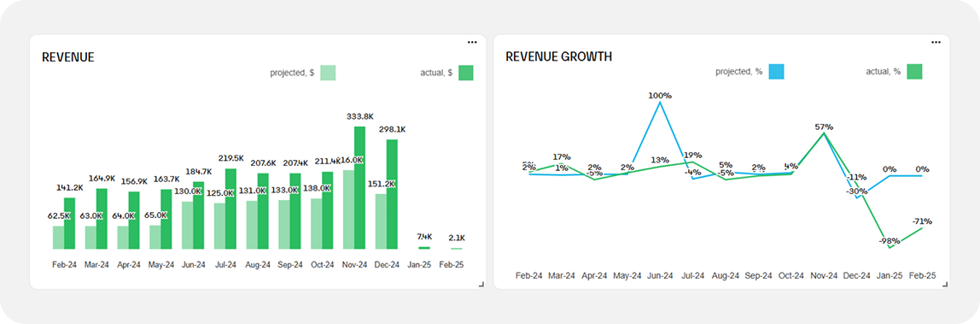980x324 pixels.
Task: Click the 156.9K data label
Action: coord(134,181)
